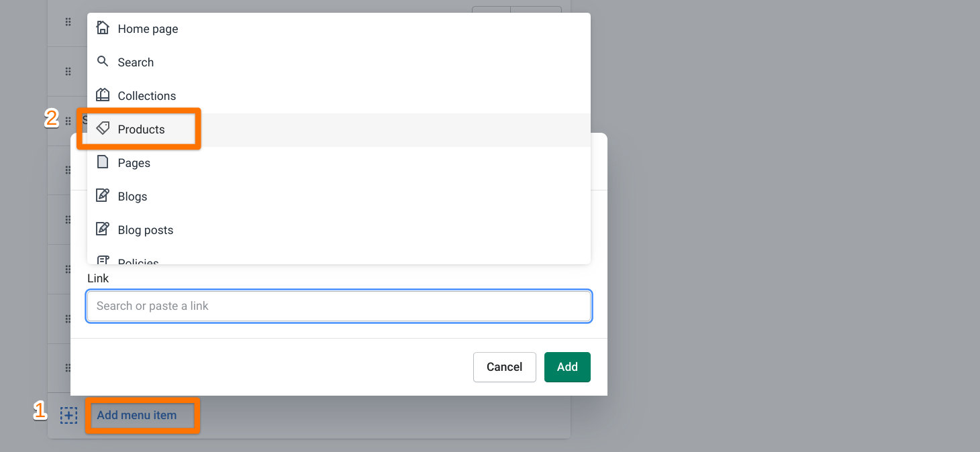The height and width of the screenshot is (452, 980).
Task: Pick Products in the link dropdown
Action: [x=141, y=129]
